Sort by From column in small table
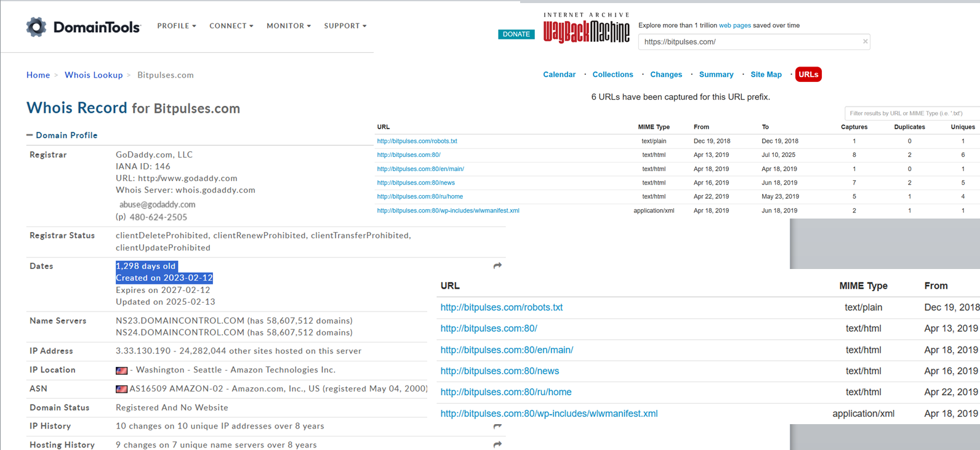Screen dimensions: 980x450 [701, 127]
